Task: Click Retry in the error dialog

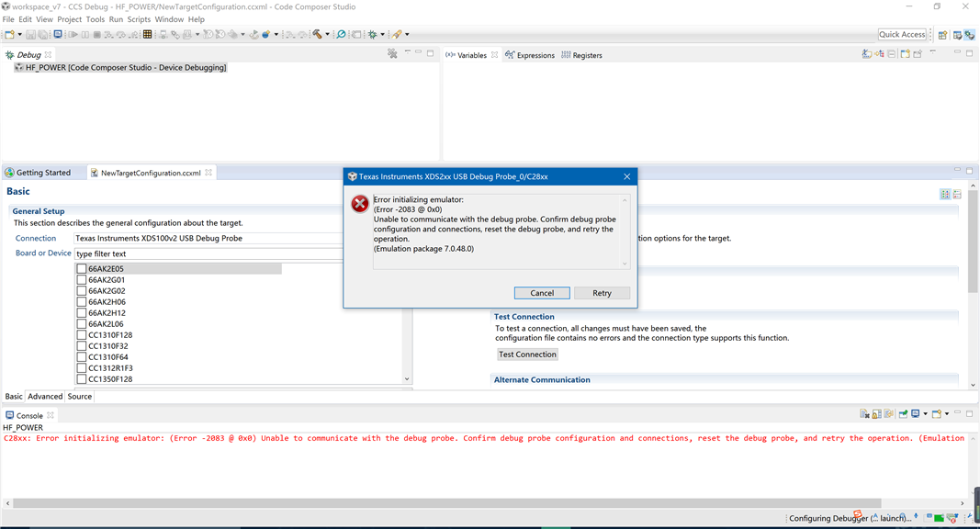Action: [602, 293]
